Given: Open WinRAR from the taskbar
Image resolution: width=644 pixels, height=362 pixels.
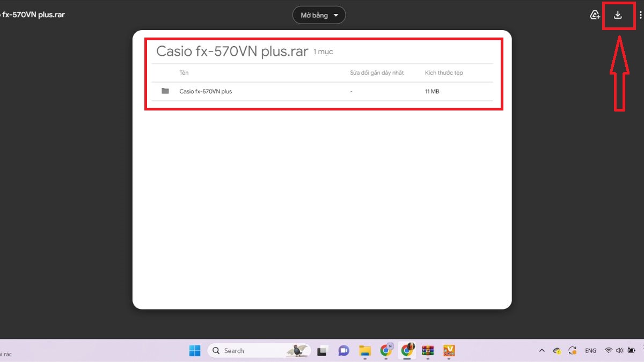Looking at the screenshot, I should tap(428, 351).
